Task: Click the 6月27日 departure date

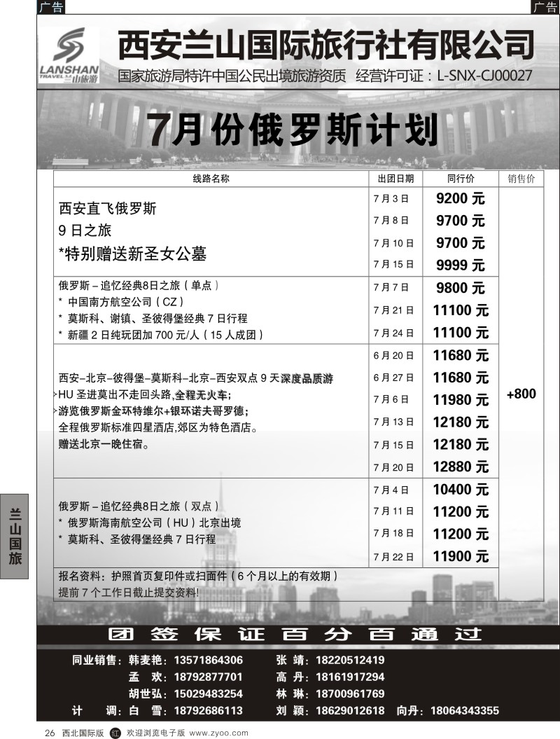Action: tap(393, 378)
